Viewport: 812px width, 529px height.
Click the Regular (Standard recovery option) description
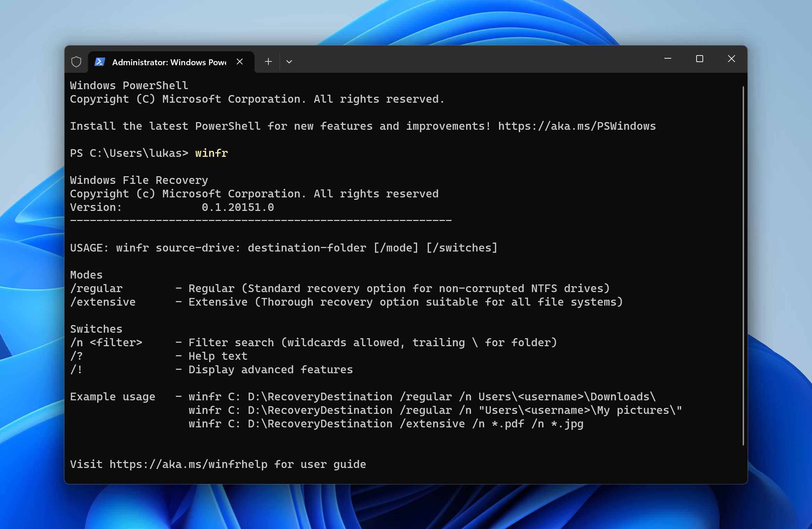tap(399, 288)
